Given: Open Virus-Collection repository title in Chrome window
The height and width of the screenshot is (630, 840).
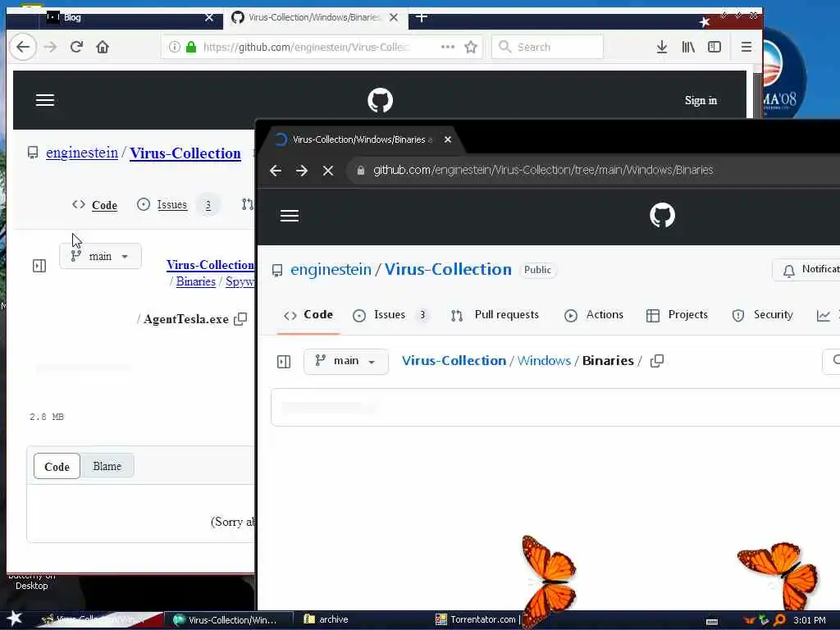Looking at the screenshot, I should 448,269.
